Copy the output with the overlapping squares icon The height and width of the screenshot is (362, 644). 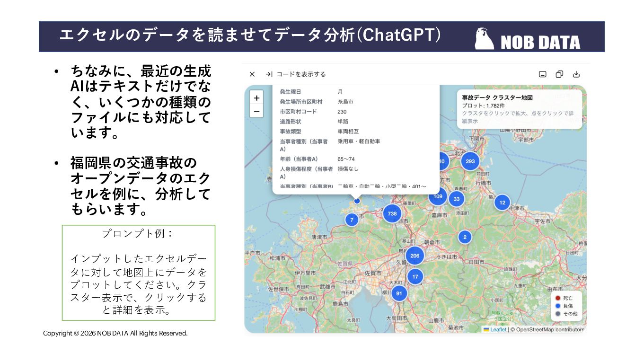(559, 74)
